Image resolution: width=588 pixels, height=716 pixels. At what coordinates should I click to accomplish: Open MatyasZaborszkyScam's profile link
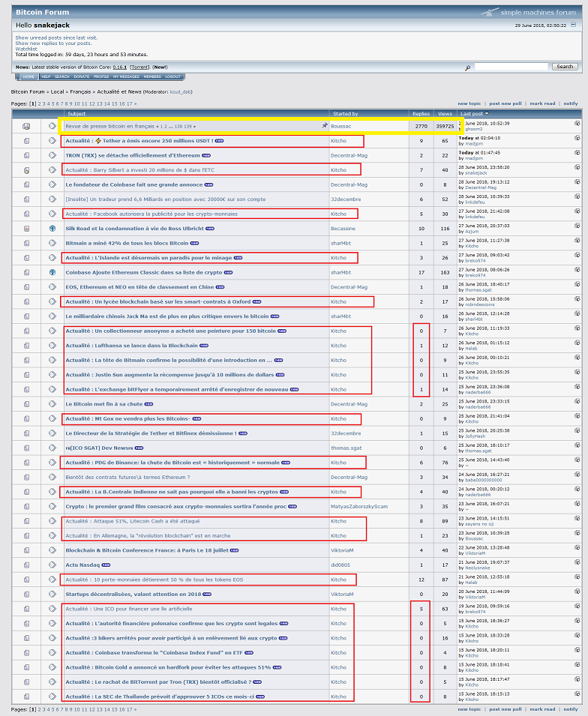tap(359, 506)
